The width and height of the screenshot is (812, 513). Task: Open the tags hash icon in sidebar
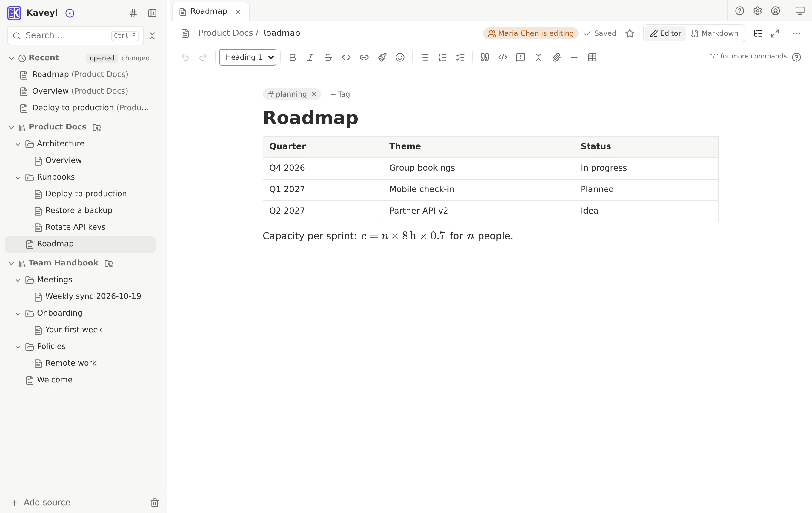click(x=133, y=13)
